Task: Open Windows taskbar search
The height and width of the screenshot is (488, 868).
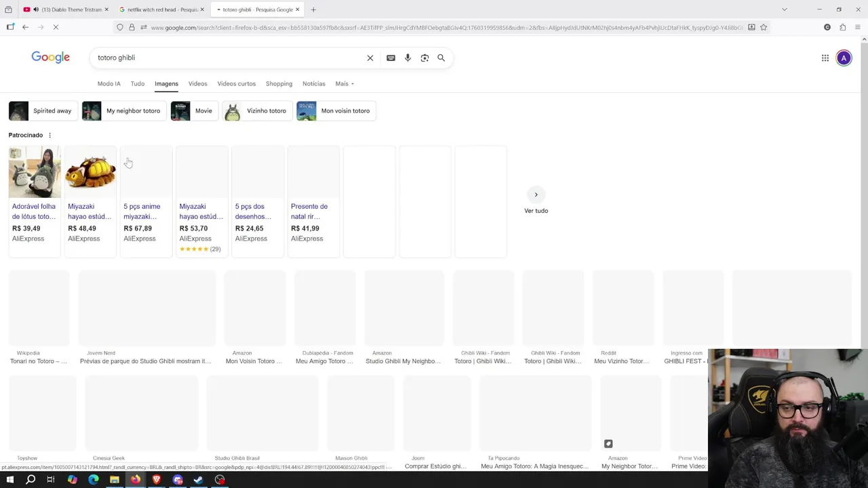Action: point(31,480)
